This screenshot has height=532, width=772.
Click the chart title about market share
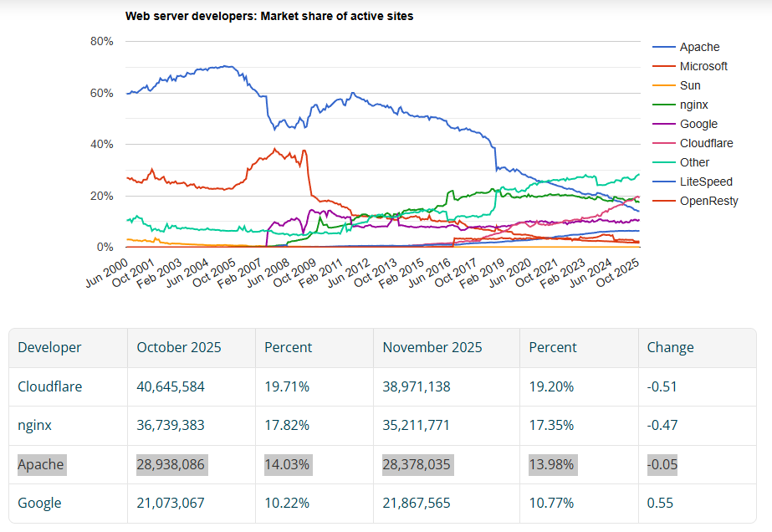[x=268, y=16]
